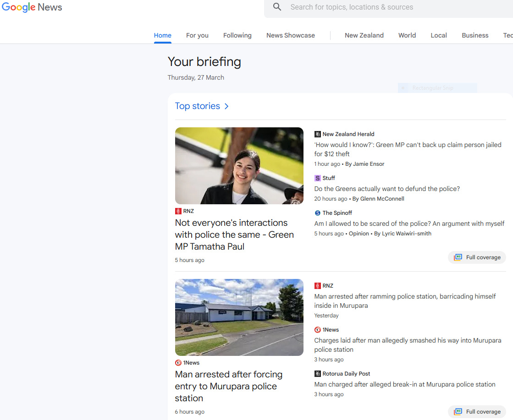Click 1News icon above Charges laid headline
The image size is (513, 420).
pos(317,330)
